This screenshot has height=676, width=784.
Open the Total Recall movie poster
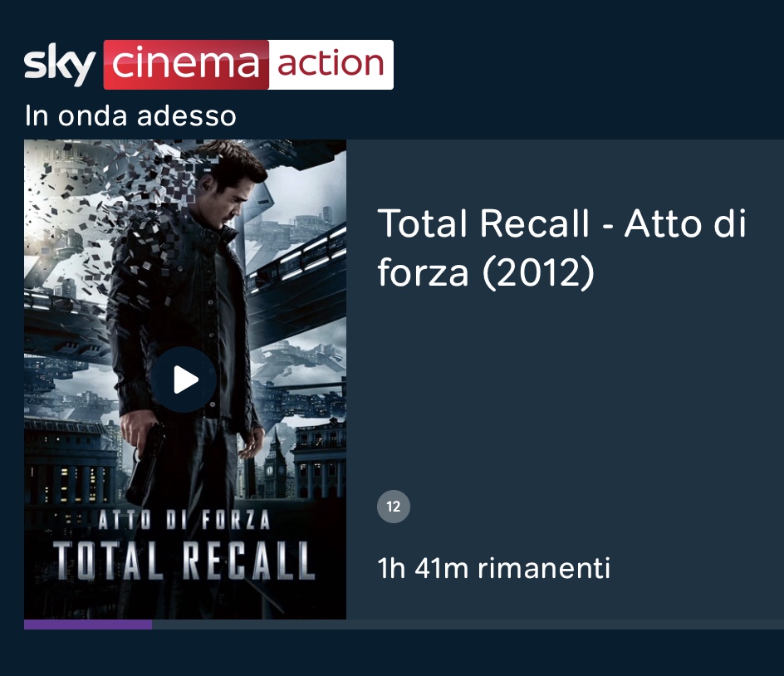[185, 379]
